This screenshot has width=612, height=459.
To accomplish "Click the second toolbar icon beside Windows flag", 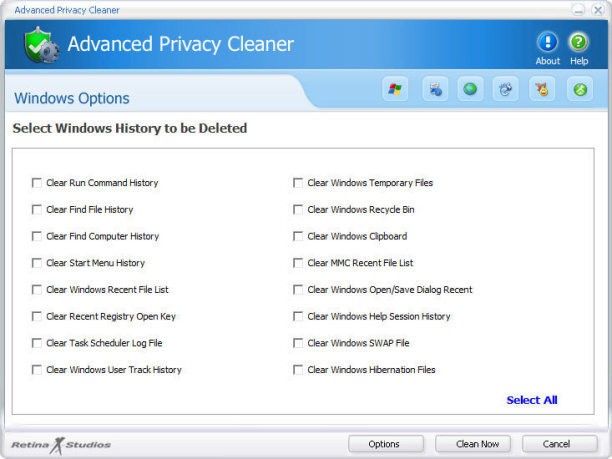I will 435,89.
